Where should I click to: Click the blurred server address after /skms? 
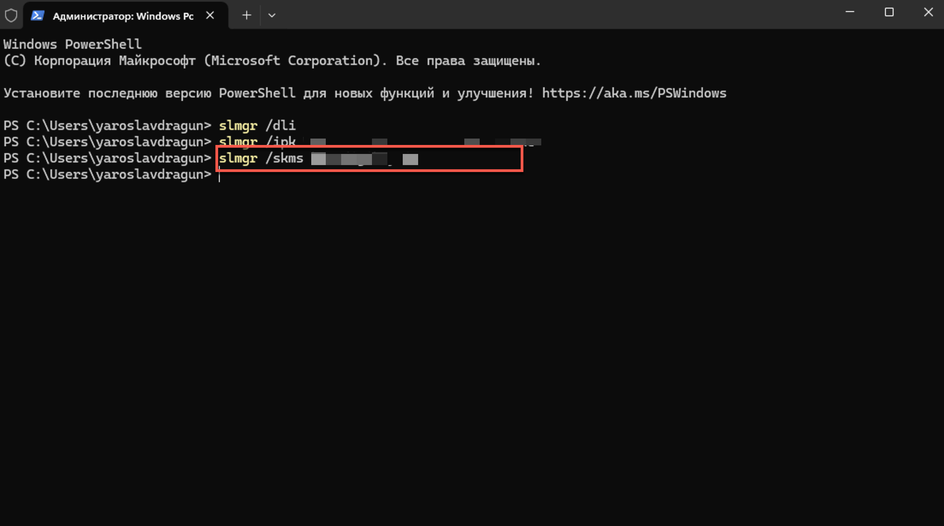pos(365,159)
